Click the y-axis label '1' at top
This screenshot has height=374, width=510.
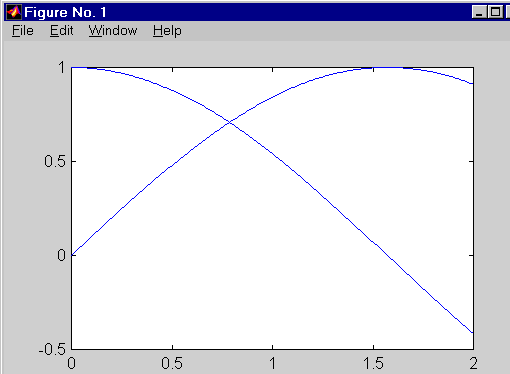click(x=62, y=68)
